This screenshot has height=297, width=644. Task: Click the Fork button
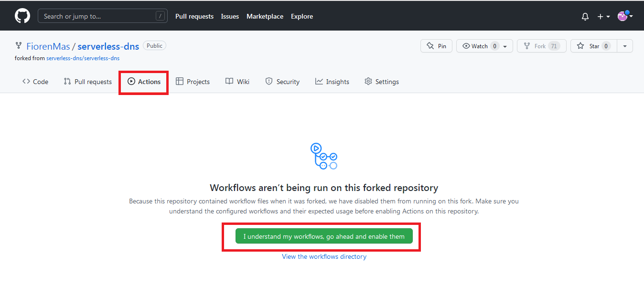coord(541,46)
